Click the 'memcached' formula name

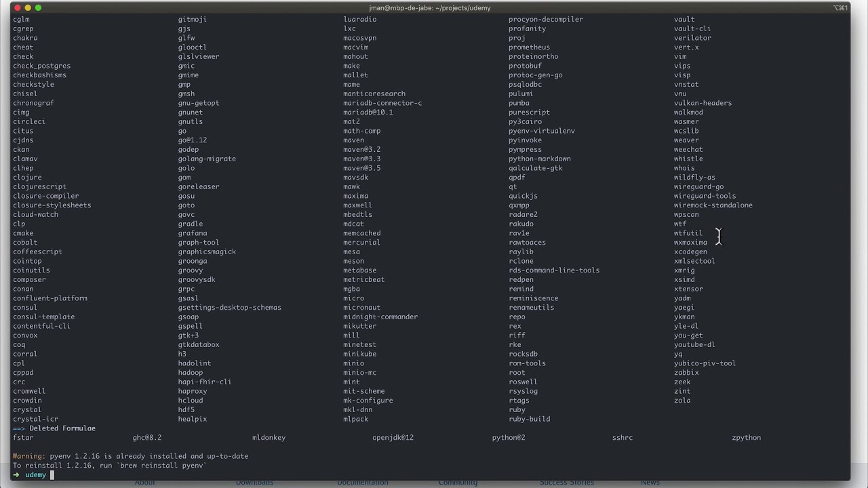coord(361,233)
